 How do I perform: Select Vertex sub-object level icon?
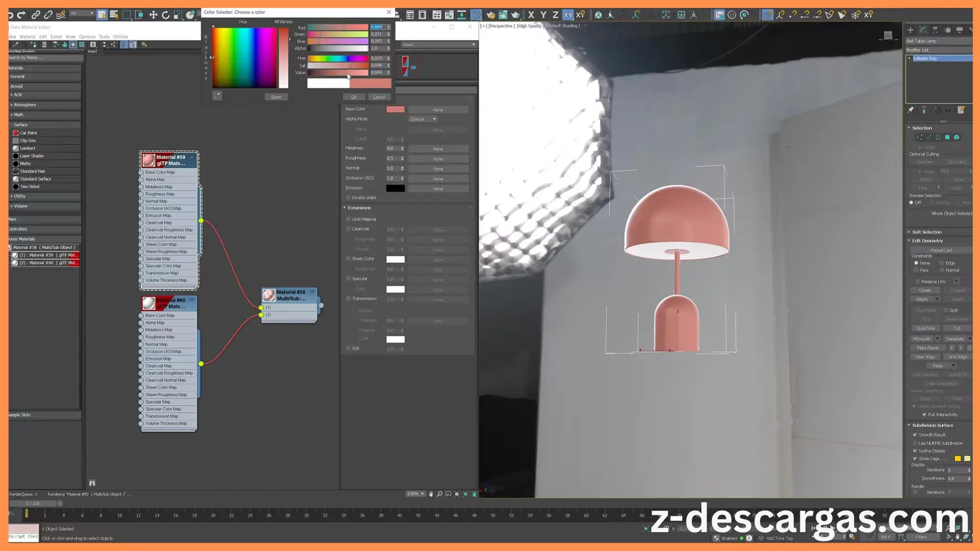[919, 137]
